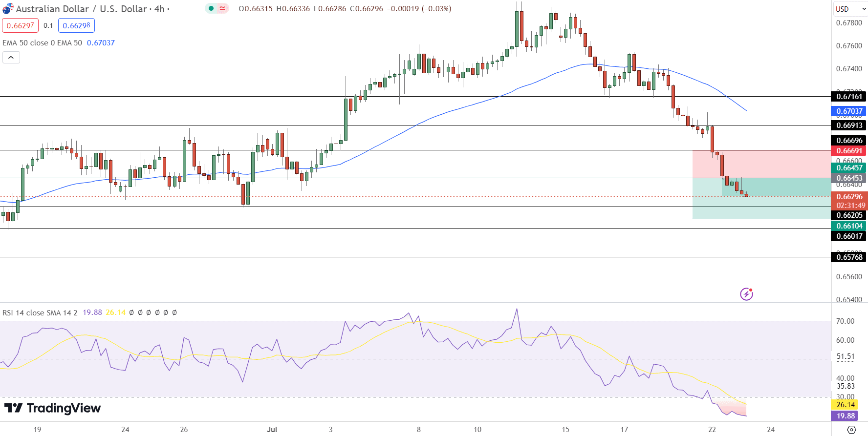
Task: Click the 0.1 spread value between prices
Action: click(x=48, y=25)
